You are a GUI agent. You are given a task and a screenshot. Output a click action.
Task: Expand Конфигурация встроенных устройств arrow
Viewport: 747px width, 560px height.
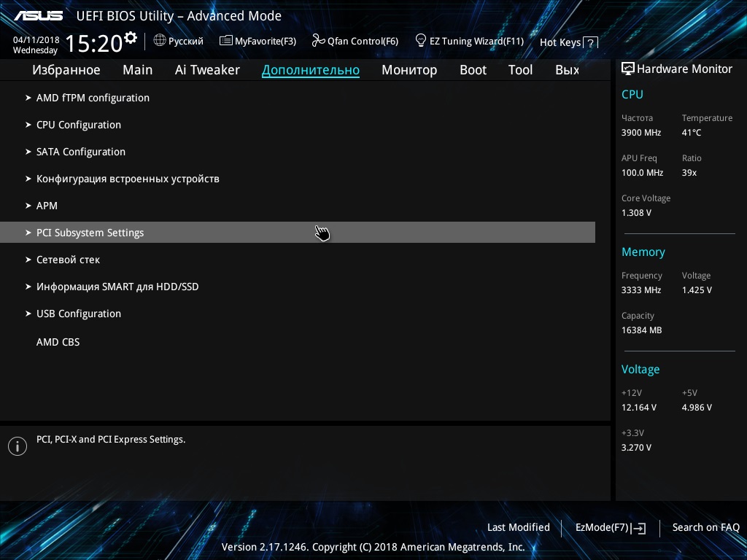point(28,179)
